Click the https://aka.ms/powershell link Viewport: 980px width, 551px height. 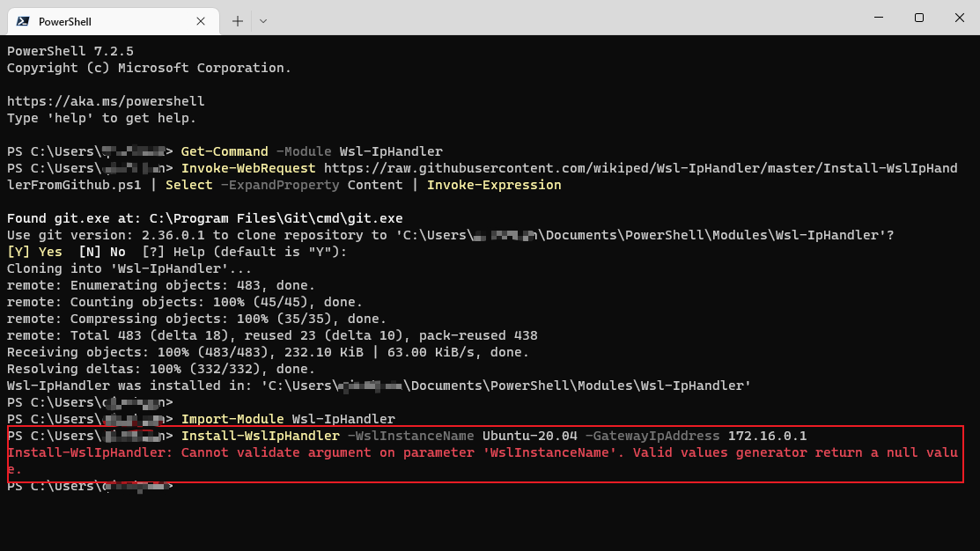[104, 100]
